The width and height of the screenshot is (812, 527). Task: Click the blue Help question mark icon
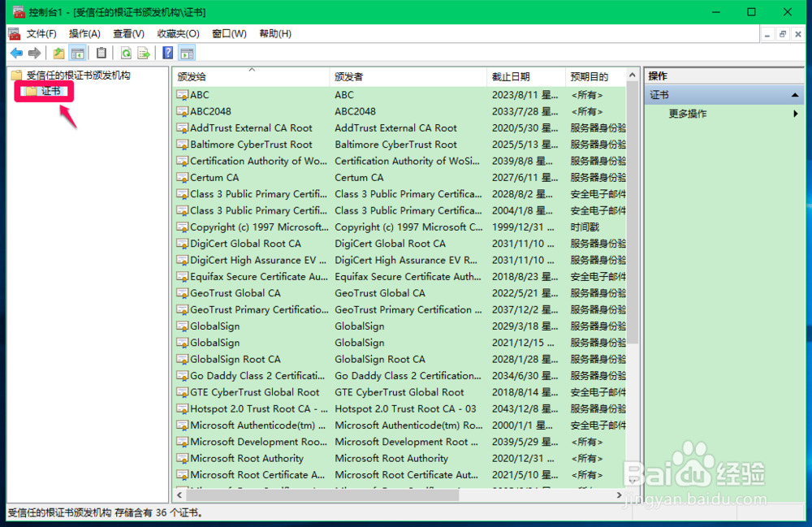click(x=168, y=53)
